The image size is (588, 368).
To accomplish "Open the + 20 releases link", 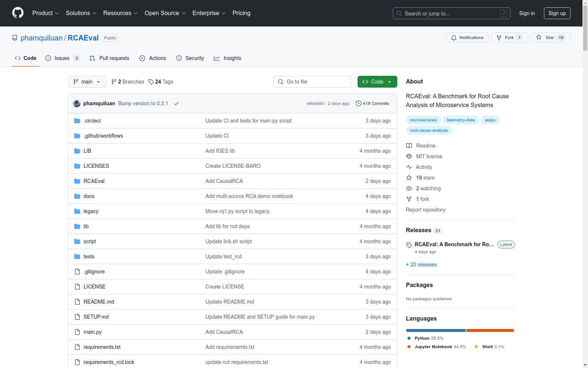I will point(422,265).
